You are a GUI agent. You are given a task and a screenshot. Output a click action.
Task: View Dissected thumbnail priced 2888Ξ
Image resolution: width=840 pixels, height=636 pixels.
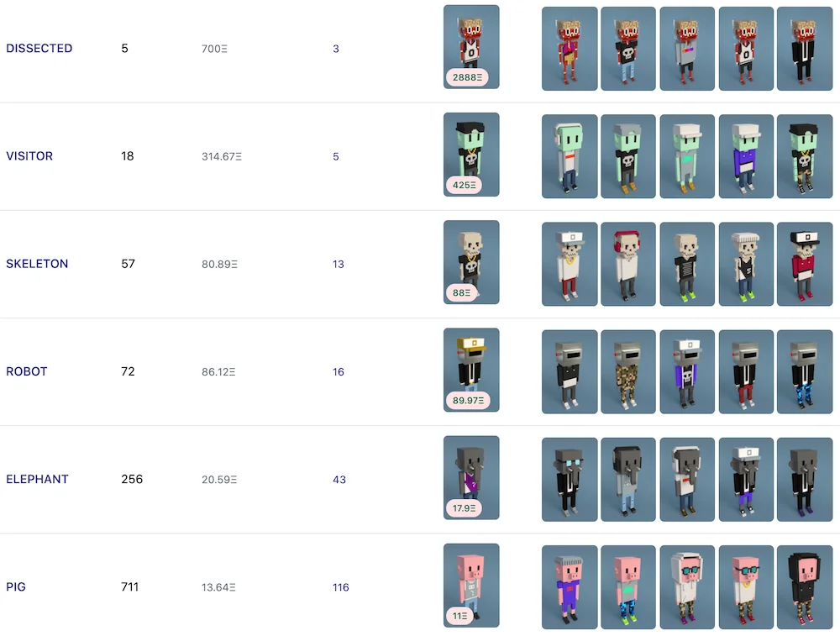471,47
